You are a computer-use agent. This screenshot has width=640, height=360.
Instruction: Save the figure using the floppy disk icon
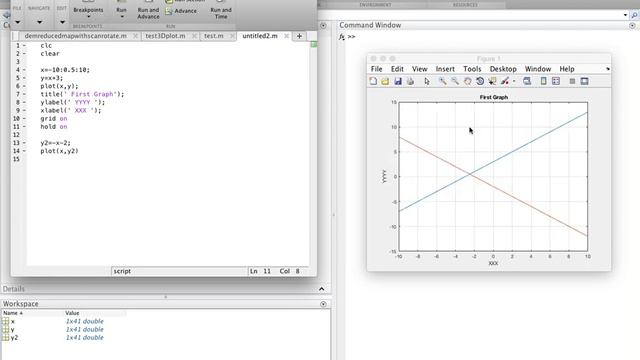(x=398, y=81)
